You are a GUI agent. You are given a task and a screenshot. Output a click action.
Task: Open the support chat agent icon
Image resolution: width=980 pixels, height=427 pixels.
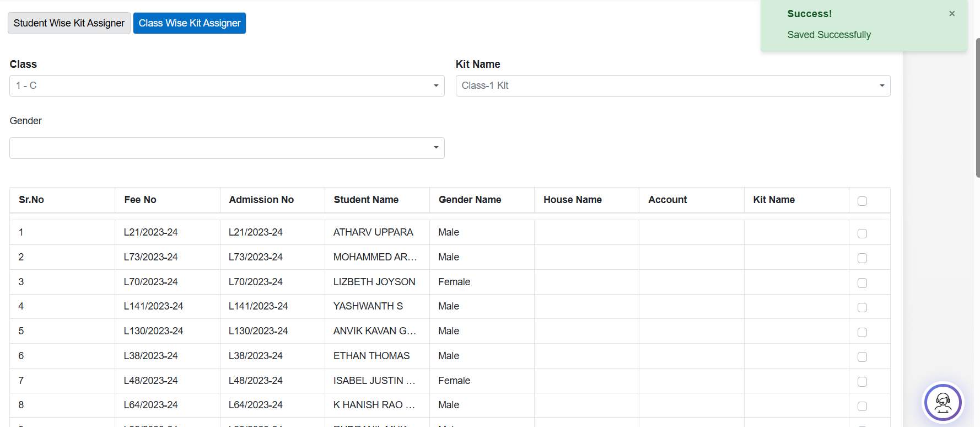click(x=943, y=402)
